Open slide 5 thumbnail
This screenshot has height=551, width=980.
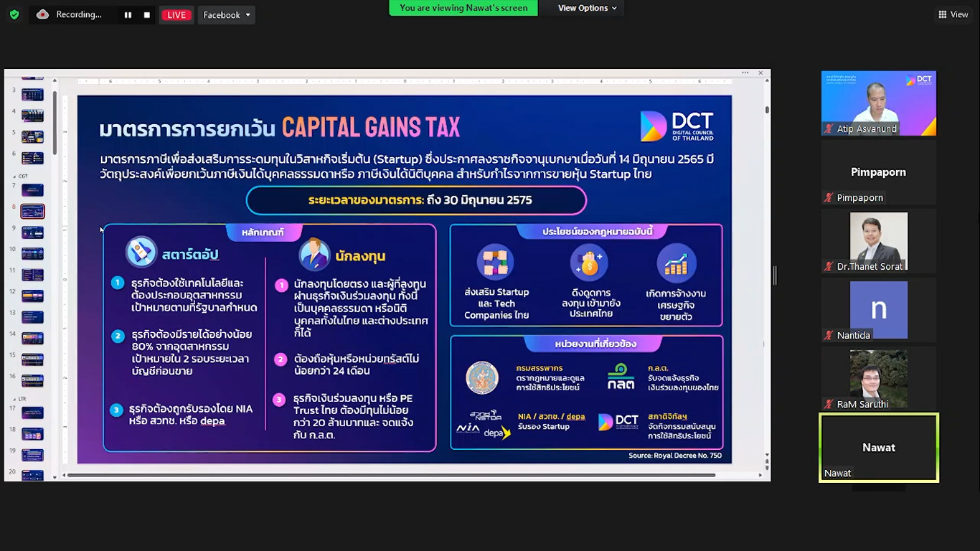tap(32, 137)
